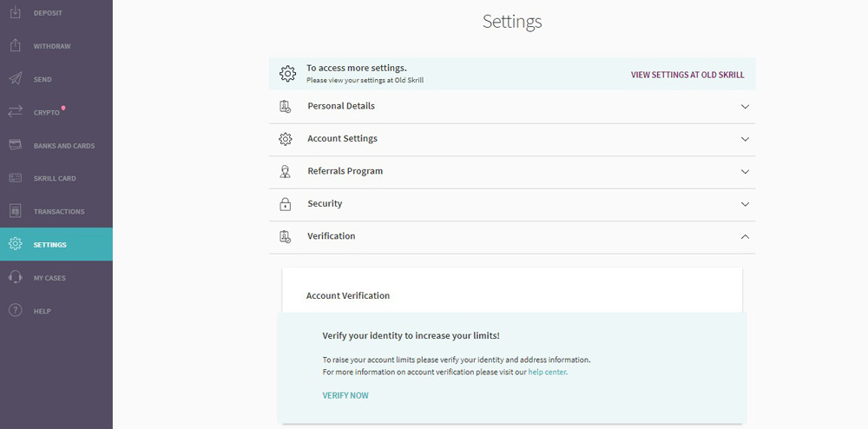This screenshot has width=868, height=429.
Task: Click the Deposit icon in sidebar
Action: [x=15, y=13]
